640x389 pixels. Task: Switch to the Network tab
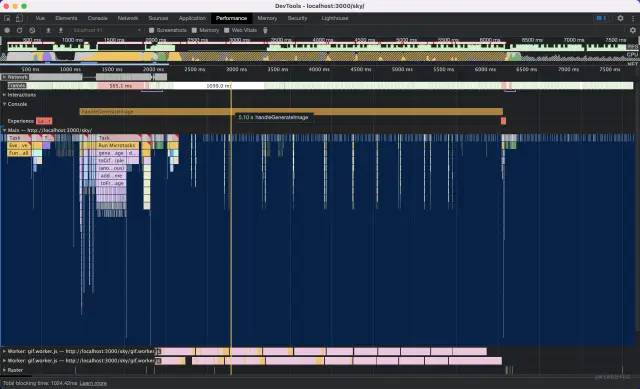(128, 18)
